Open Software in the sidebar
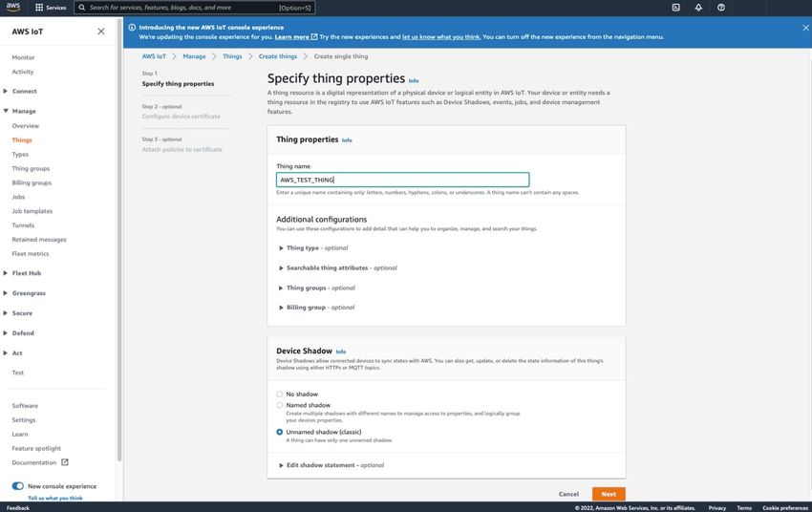812x512 pixels. point(25,406)
